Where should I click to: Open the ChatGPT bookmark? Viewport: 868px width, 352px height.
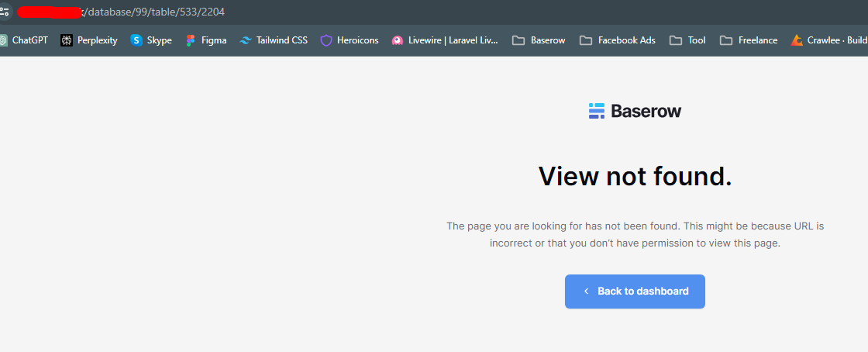24,40
